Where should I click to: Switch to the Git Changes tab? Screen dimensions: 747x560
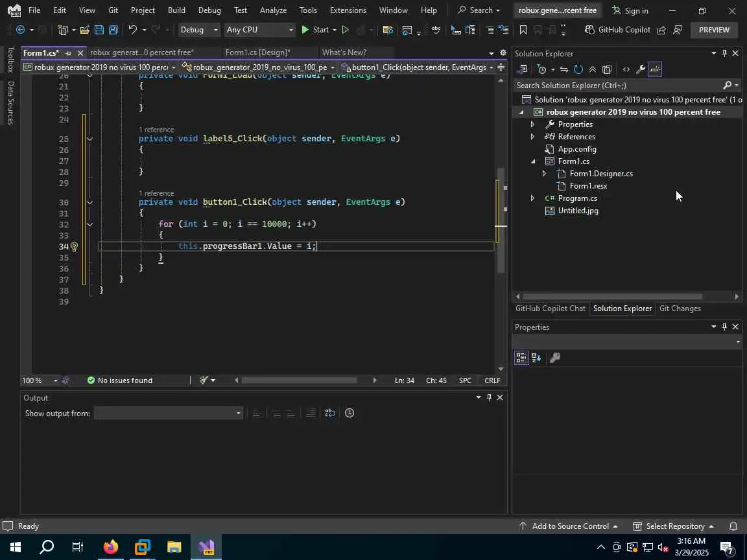pos(680,309)
